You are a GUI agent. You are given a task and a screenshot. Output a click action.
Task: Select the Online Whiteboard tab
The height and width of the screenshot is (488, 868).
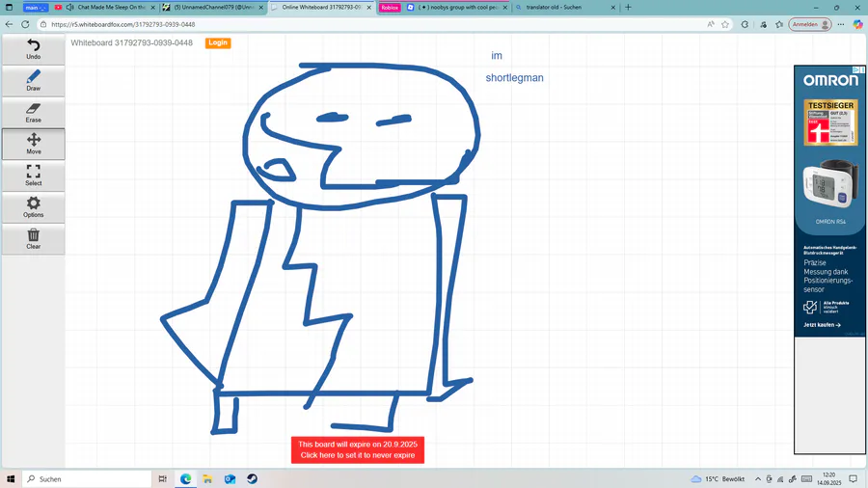click(321, 7)
